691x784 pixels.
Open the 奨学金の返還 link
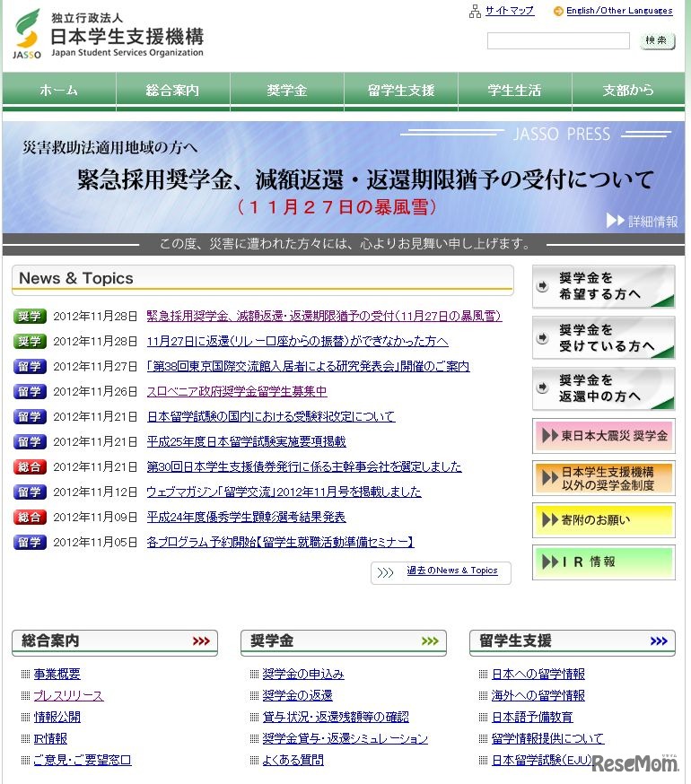click(x=297, y=695)
